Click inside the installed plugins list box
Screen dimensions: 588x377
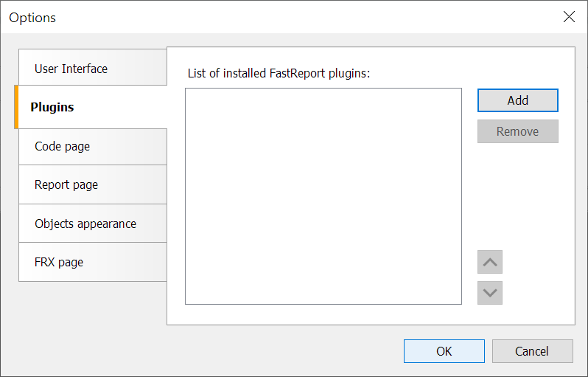coord(323,196)
